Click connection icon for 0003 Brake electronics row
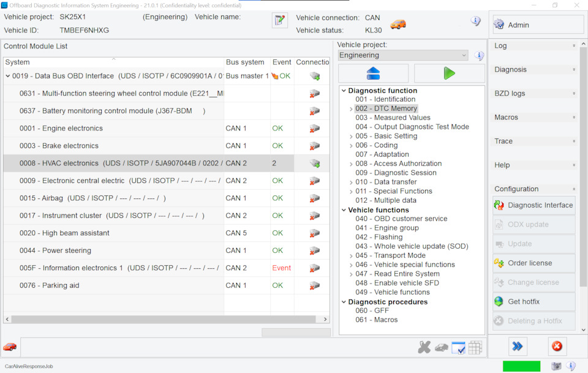Viewport: 588px width, 373px height. [x=314, y=146]
